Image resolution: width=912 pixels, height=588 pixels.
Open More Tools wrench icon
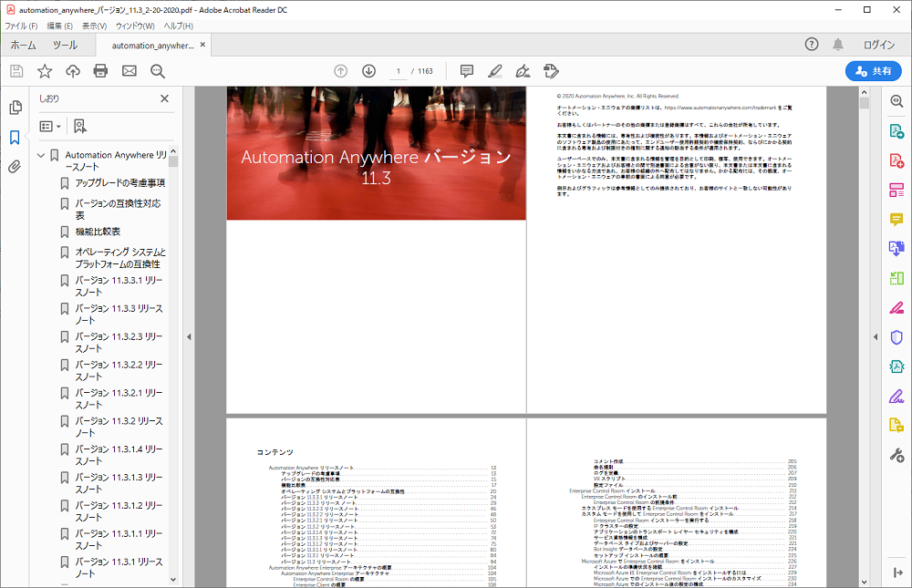click(x=896, y=455)
